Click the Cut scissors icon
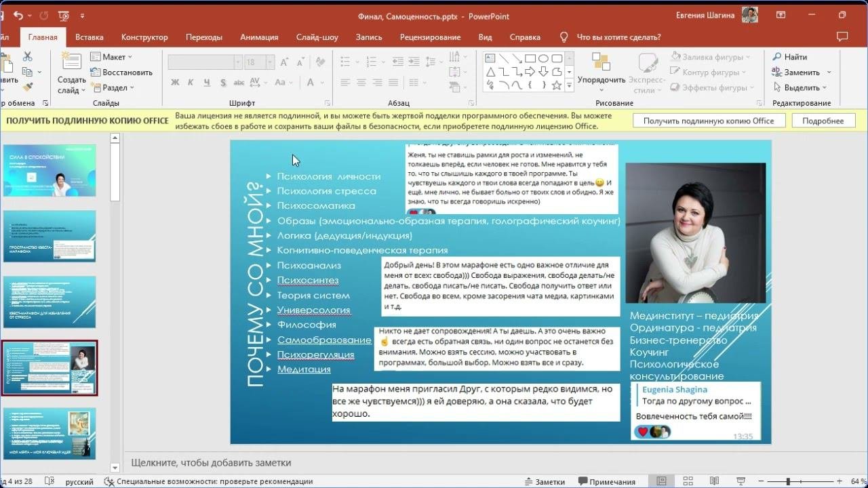 [28, 57]
